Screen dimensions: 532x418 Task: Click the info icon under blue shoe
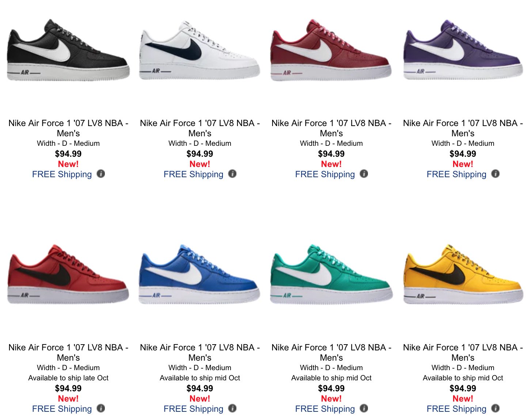click(232, 408)
